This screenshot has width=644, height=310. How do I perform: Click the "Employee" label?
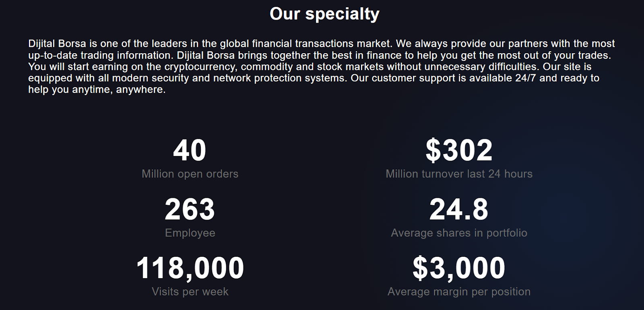[190, 233]
